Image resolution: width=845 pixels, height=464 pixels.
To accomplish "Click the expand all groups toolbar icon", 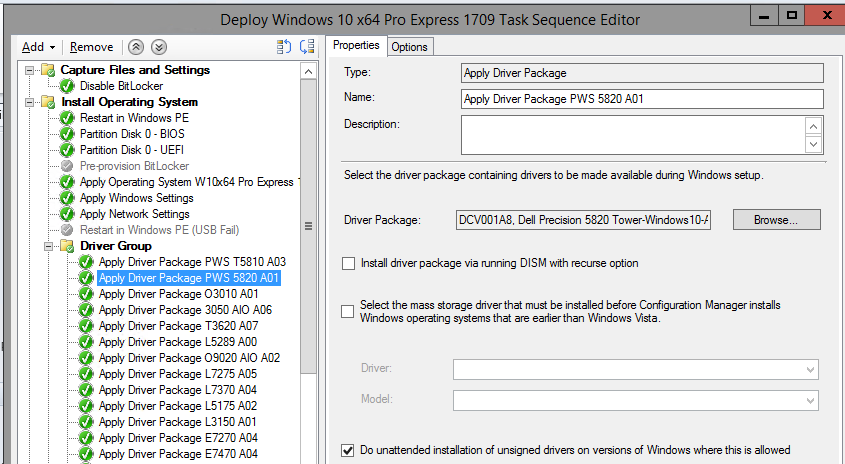I will coord(283,47).
